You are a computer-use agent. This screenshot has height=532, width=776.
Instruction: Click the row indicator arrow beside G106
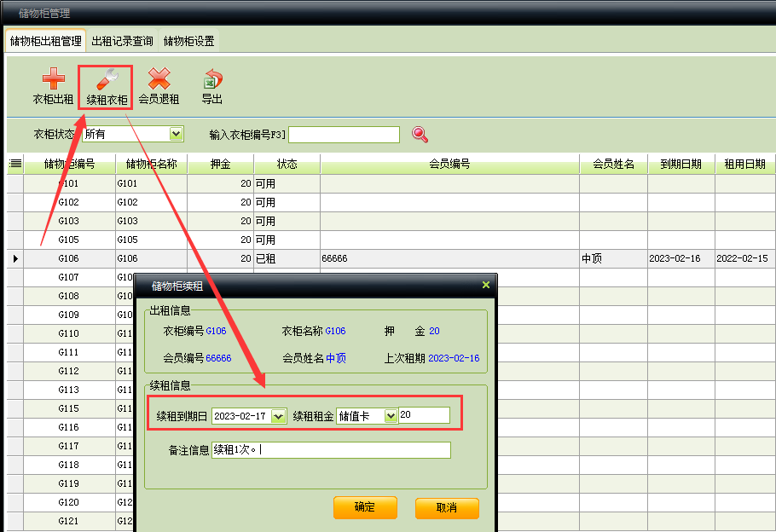(x=16, y=259)
